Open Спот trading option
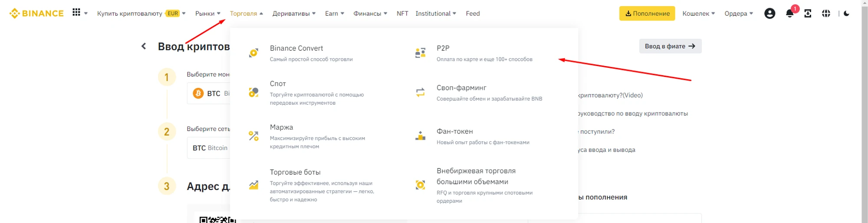This screenshot has width=868, height=223. click(278, 83)
